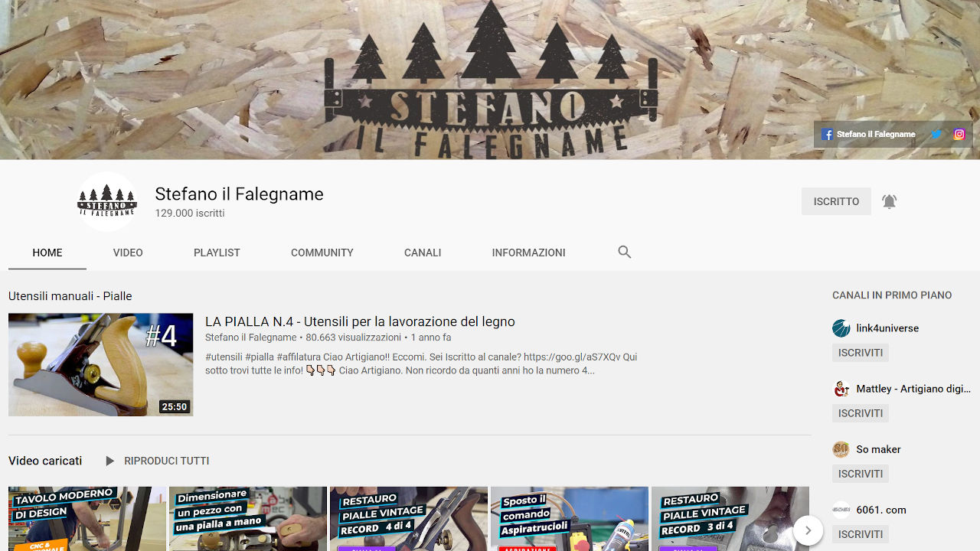Open the Restauro Pialle Vintage 3 di 4 thumbnail
Viewport: 980px width, 551px height.
coord(730,519)
